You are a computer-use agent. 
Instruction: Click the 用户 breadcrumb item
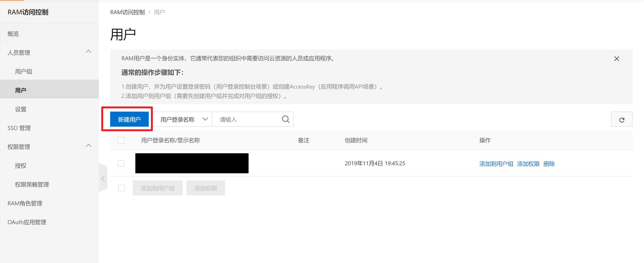click(x=159, y=12)
